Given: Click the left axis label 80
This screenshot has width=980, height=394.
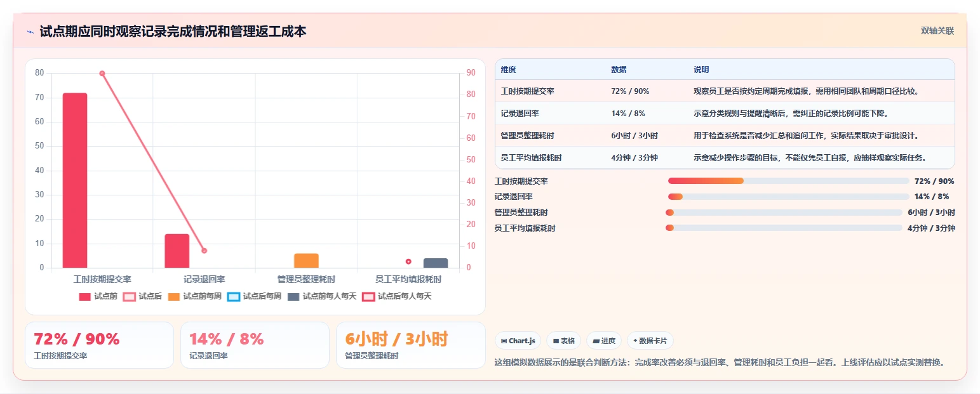Looking at the screenshot, I should pos(39,73).
